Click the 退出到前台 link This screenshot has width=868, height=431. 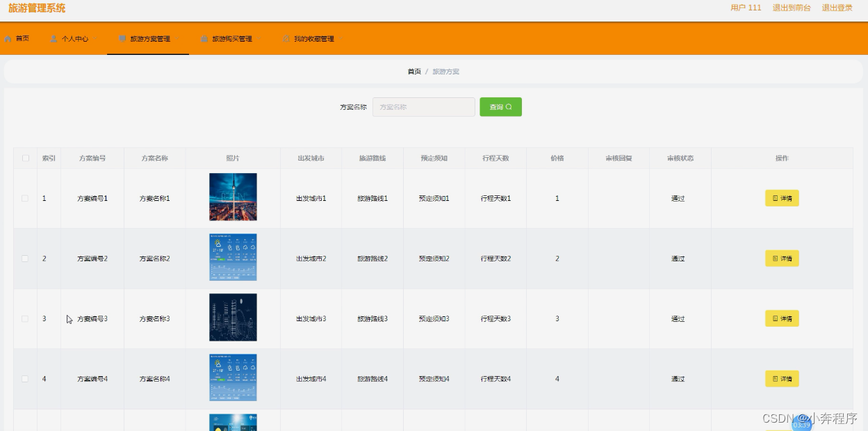click(792, 8)
